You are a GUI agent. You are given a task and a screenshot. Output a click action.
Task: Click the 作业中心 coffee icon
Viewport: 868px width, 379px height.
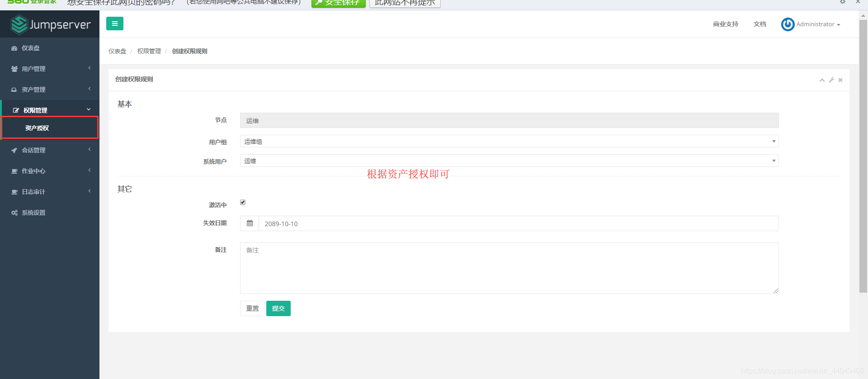point(14,171)
